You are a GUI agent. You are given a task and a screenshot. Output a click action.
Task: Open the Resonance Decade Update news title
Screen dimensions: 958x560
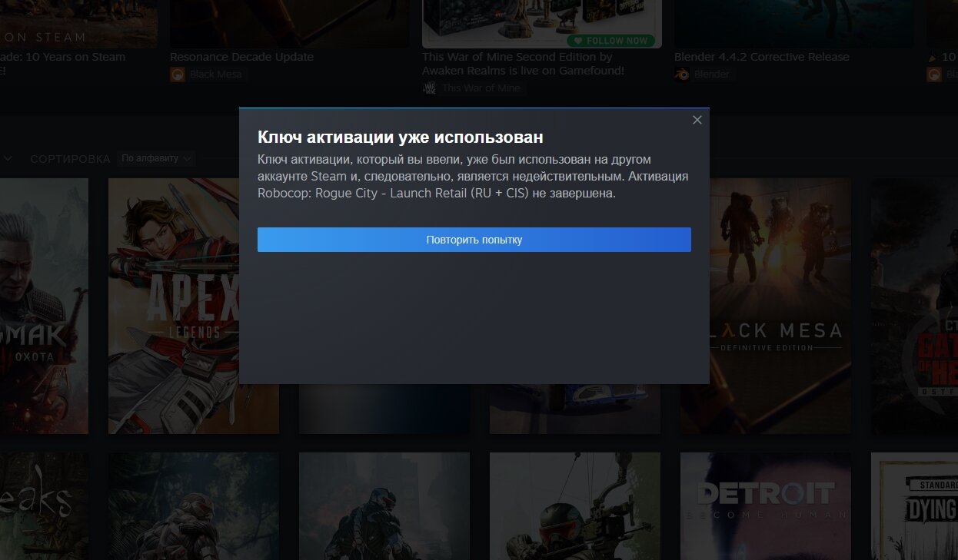click(241, 57)
